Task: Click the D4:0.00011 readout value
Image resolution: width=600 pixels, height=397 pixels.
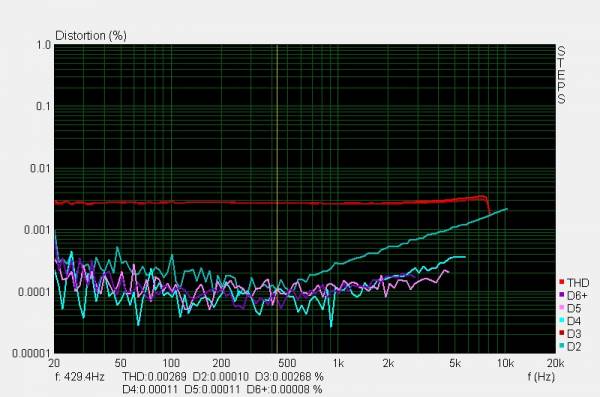Action: [x=150, y=390]
